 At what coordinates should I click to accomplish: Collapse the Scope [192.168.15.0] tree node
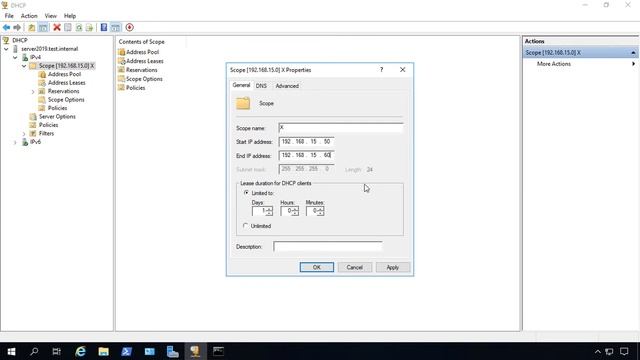[24, 66]
